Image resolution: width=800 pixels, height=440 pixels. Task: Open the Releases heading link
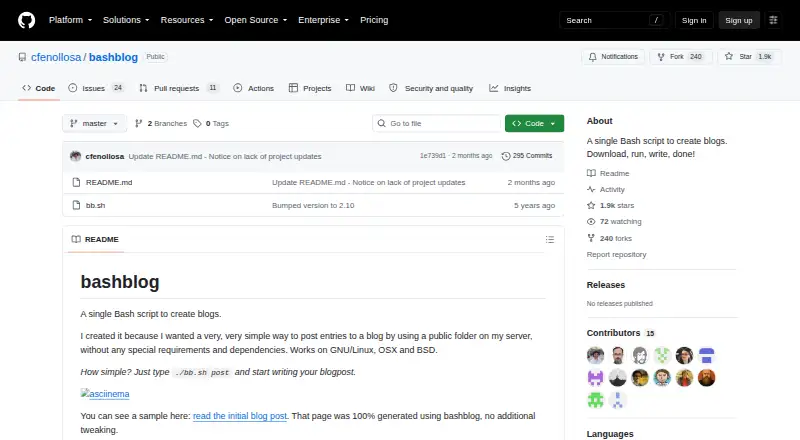click(x=606, y=285)
